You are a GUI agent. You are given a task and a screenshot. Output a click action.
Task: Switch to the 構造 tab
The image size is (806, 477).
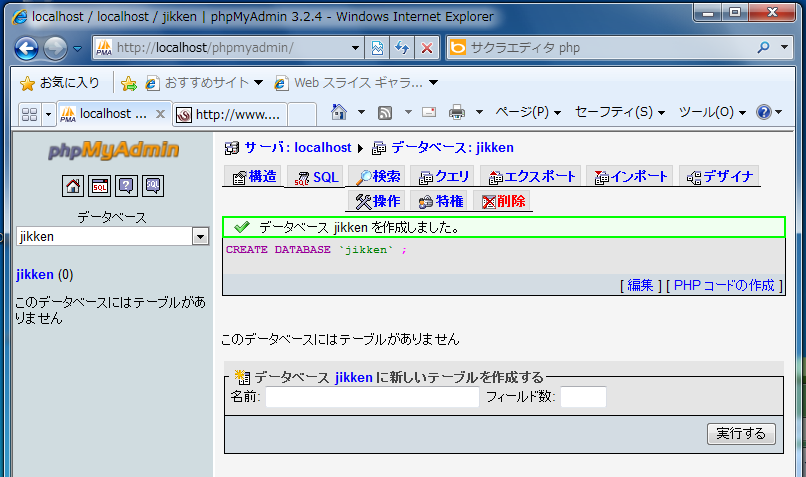[x=254, y=177]
